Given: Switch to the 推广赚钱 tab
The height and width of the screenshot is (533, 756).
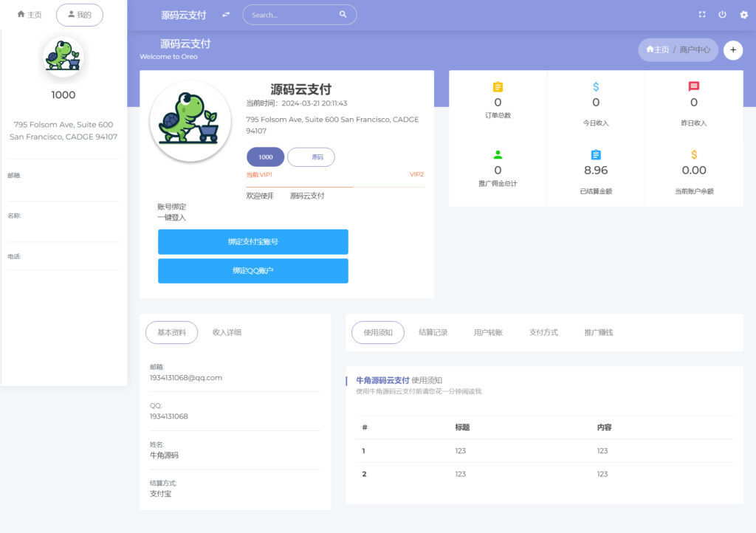Looking at the screenshot, I should 597,331.
